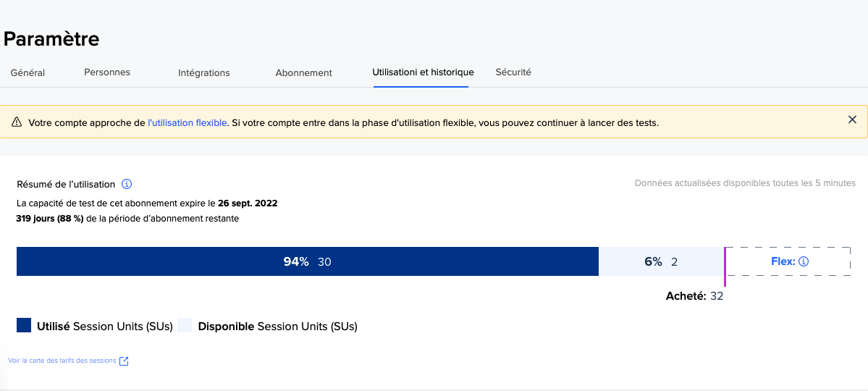Image resolution: width=868 pixels, height=391 pixels.
Task: Switch to the Sécurité tab
Action: click(x=513, y=72)
